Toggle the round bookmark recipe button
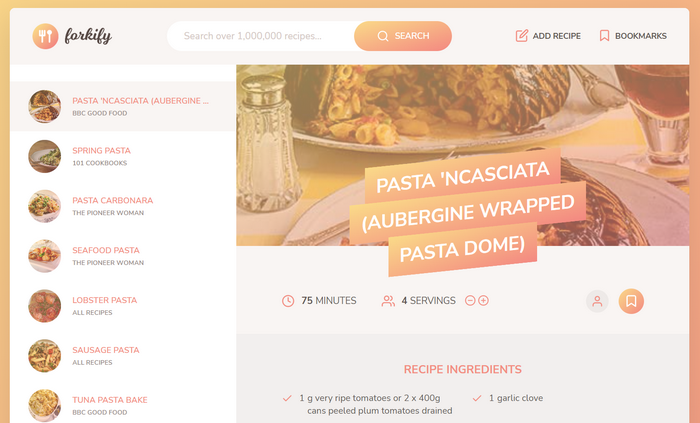This screenshot has height=423, width=700. point(631,301)
